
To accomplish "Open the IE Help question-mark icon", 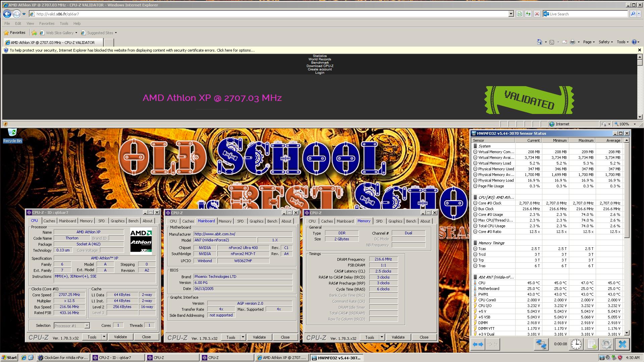I will pyautogui.click(x=634, y=42).
